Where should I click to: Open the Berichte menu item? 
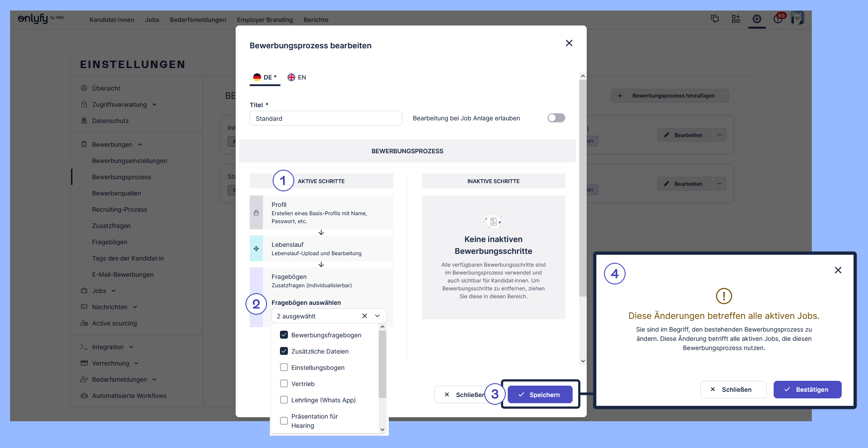(x=316, y=20)
